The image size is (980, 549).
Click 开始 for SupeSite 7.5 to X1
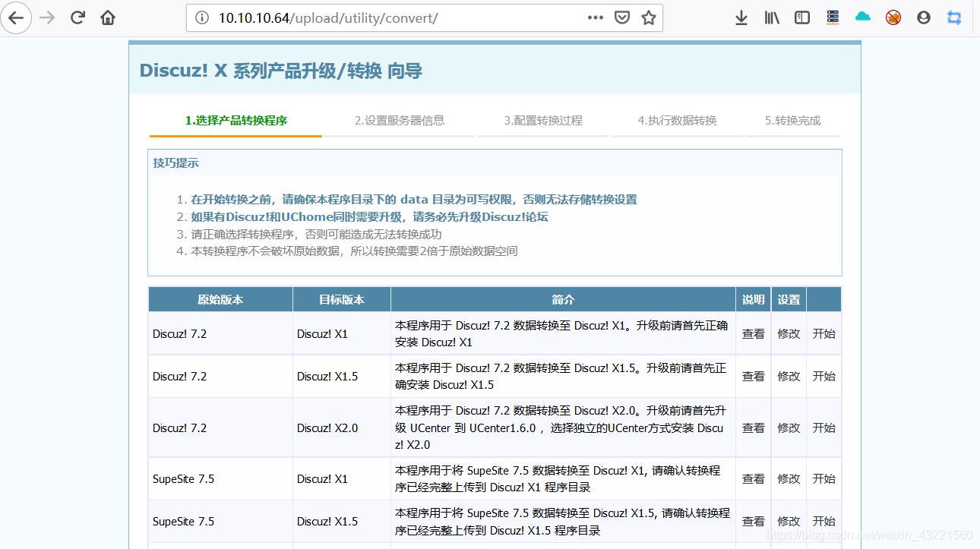(824, 478)
